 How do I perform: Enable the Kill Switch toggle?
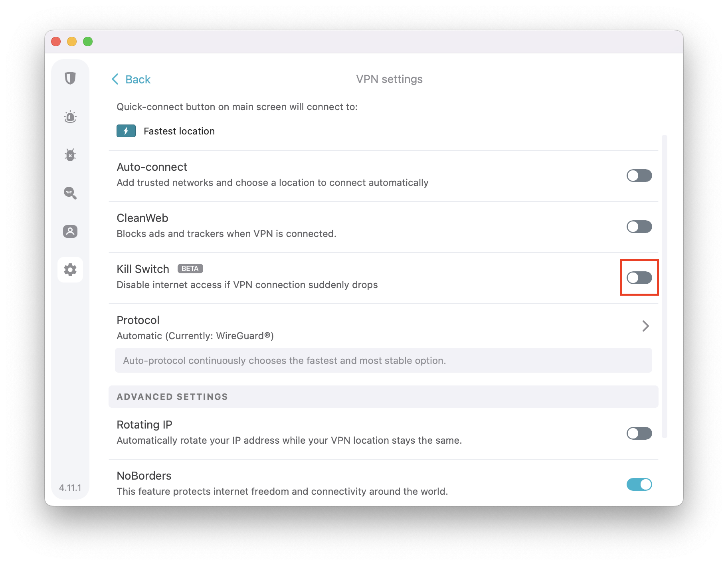(639, 278)
